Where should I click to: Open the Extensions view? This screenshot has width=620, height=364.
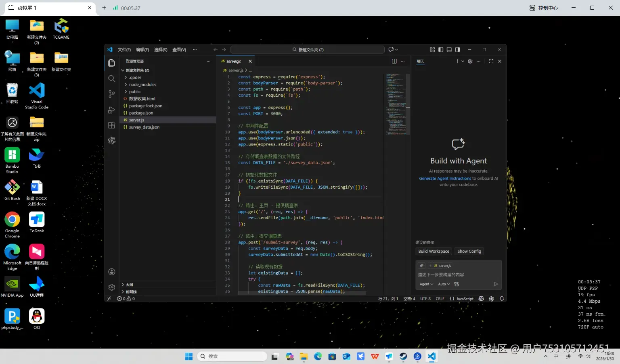point(112,125)
